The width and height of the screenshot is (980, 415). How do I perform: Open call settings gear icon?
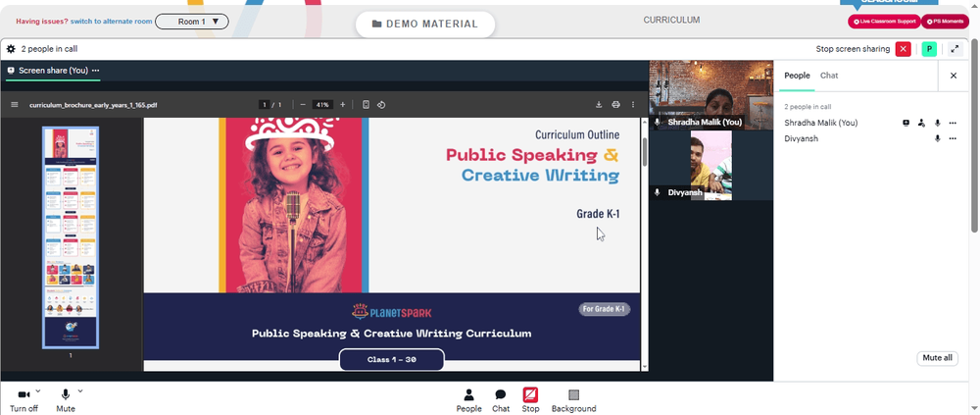pos(11,49)
